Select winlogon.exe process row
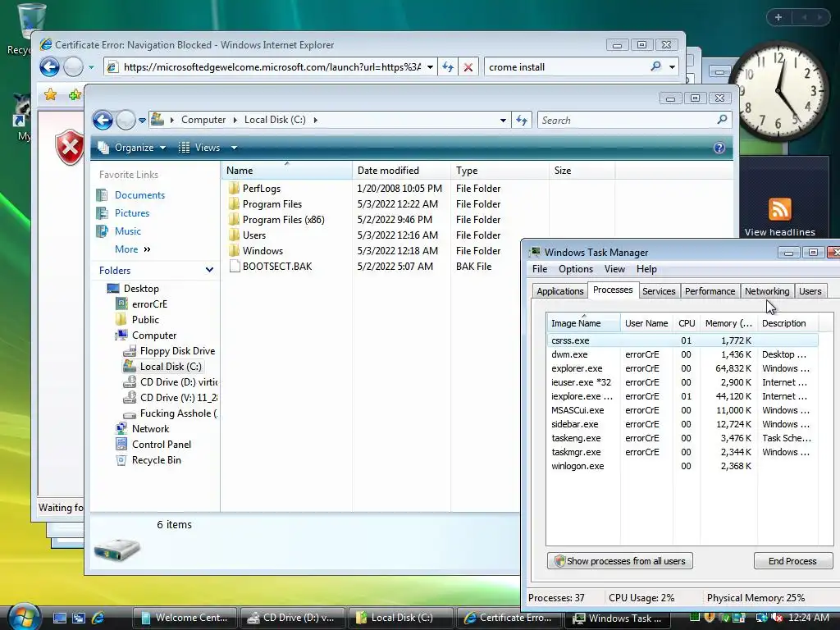Image resolution: width=840 pixels, height=630 pixels. 682,466
